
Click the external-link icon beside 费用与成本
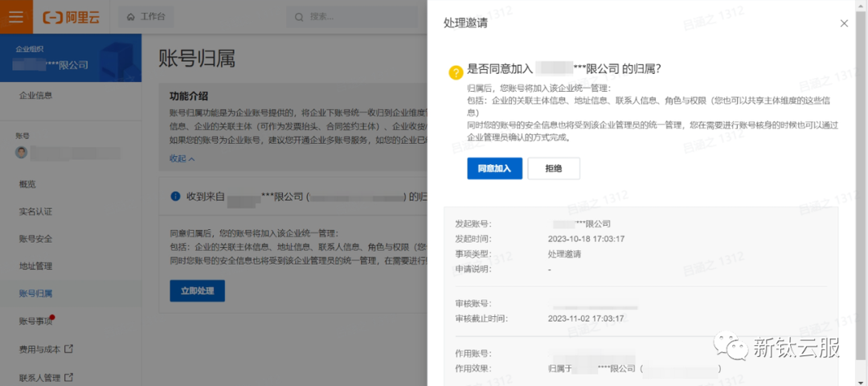(68, 349)
